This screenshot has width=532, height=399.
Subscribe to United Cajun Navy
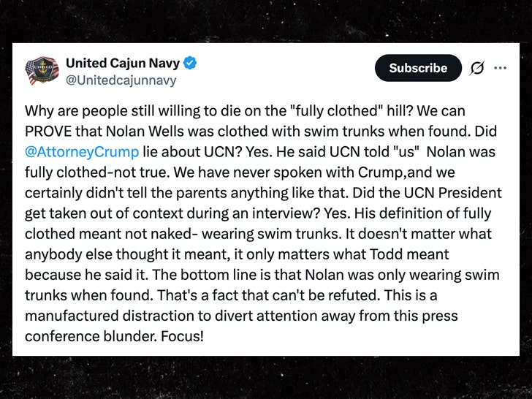point(418,68)
